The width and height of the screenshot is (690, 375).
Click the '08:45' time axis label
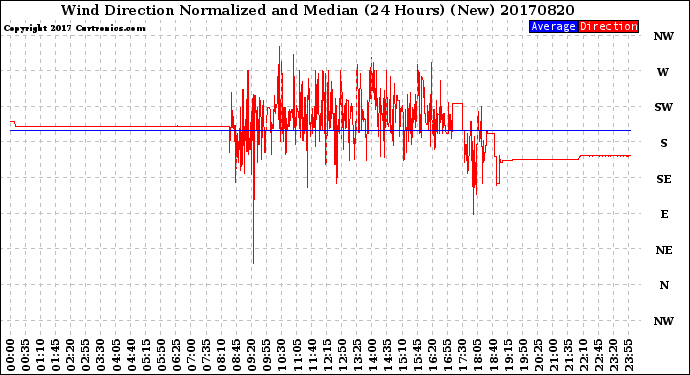237,355
